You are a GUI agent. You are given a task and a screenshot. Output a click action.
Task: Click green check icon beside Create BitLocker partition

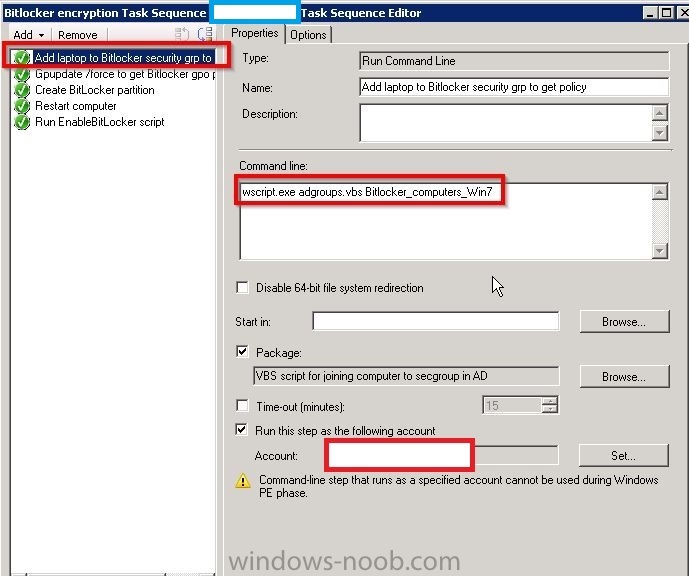(x=22, y=90)
